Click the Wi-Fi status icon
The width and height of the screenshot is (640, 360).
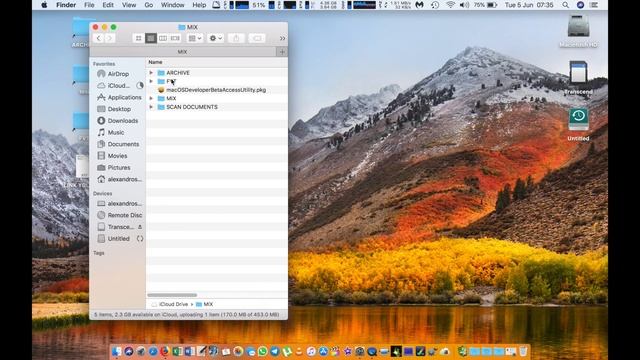pos(450,5)
